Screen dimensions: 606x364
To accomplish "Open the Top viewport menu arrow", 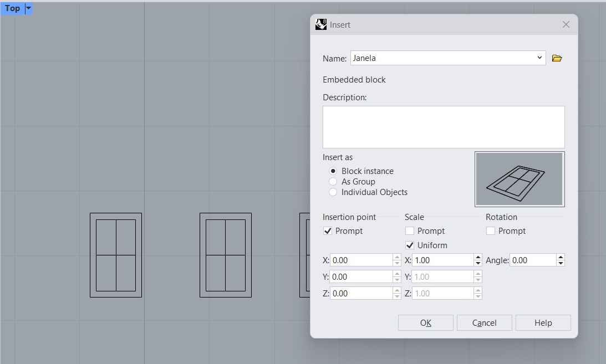I will (29, 8).
